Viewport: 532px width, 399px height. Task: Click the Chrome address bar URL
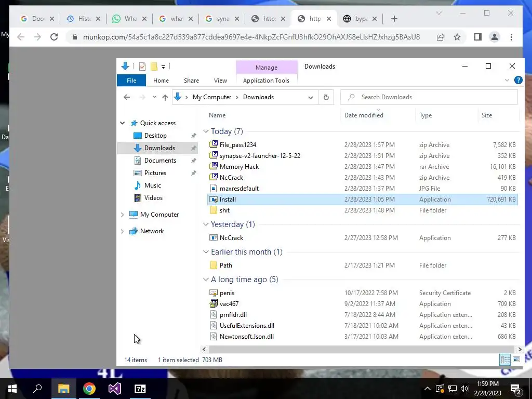coord(251,37)
